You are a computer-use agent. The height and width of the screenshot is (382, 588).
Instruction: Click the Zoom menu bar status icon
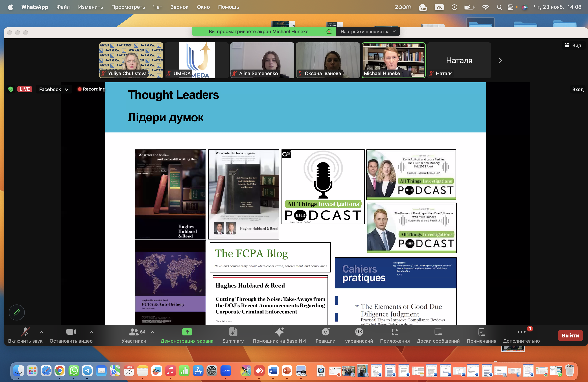pos(403,7)
